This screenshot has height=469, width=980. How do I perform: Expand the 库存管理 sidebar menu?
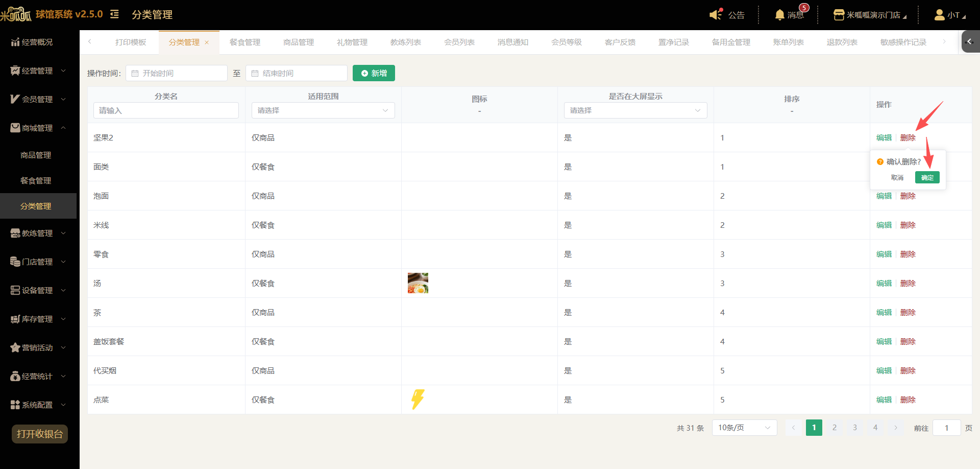[38, 319]
